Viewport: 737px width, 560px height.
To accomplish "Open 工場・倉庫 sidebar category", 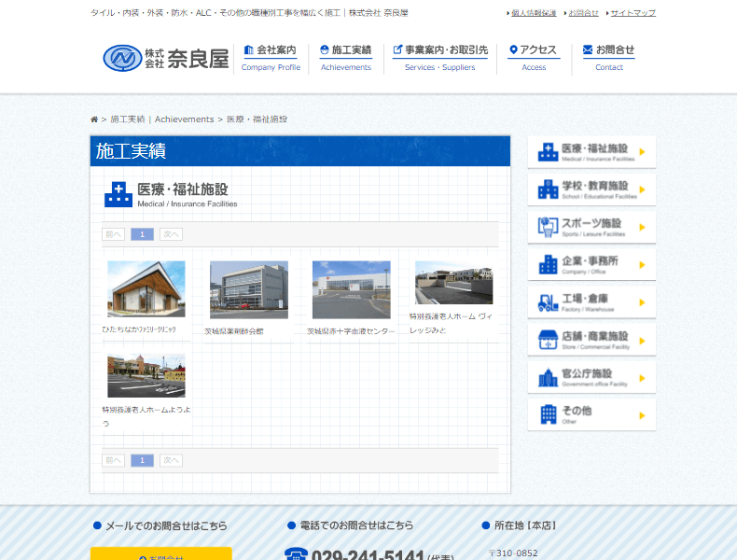I will click(591, 302).
